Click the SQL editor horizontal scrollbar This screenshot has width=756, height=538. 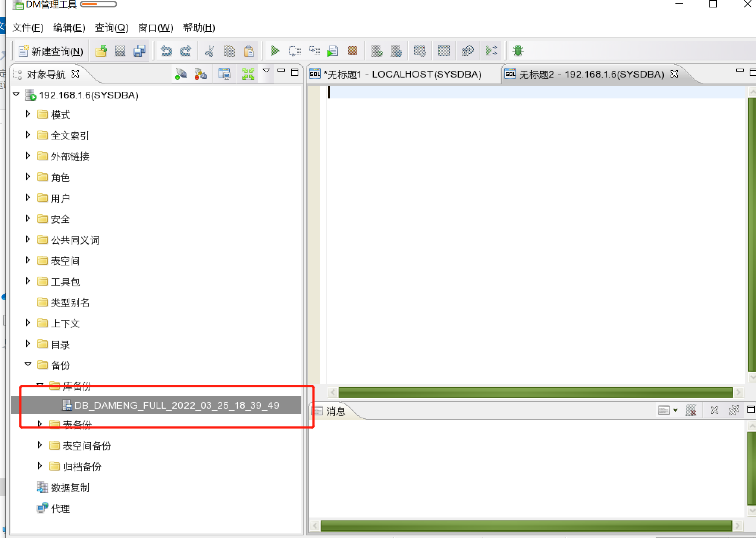pyautogui.click(x=535, y=392)
